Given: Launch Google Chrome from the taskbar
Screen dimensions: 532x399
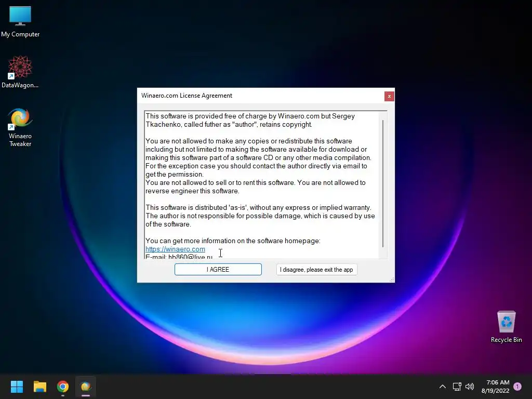Looking at the screenshot, I should point(63,387).
